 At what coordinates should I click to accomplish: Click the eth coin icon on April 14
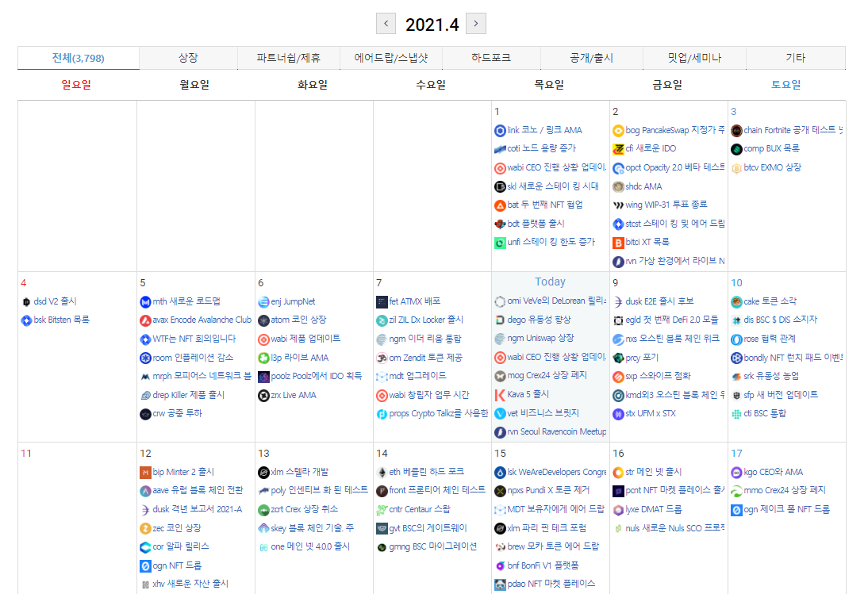[382, 472]
